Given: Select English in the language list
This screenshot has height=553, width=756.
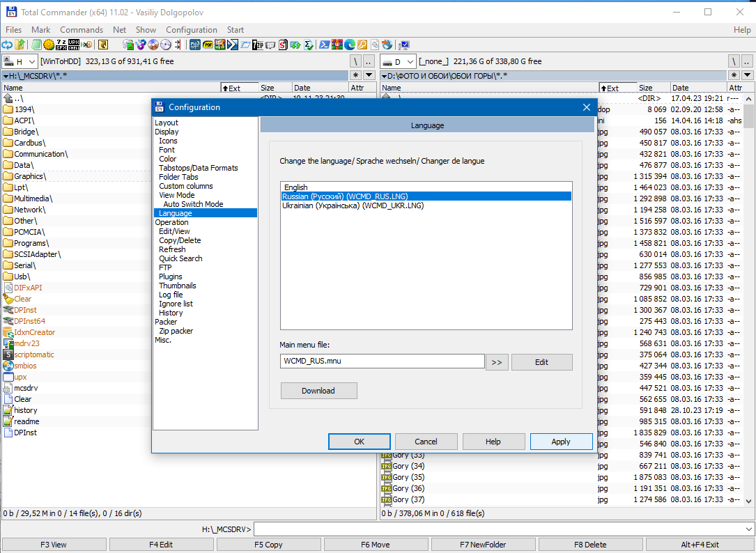Looking at the screenshot, I should (x=295, y=187).
